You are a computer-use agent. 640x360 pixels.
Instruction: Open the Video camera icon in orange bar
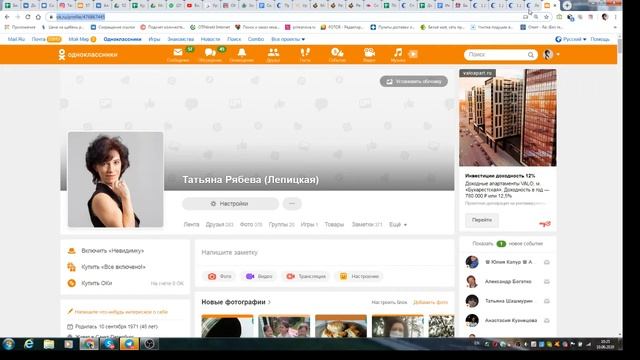(x=369, y=52)
